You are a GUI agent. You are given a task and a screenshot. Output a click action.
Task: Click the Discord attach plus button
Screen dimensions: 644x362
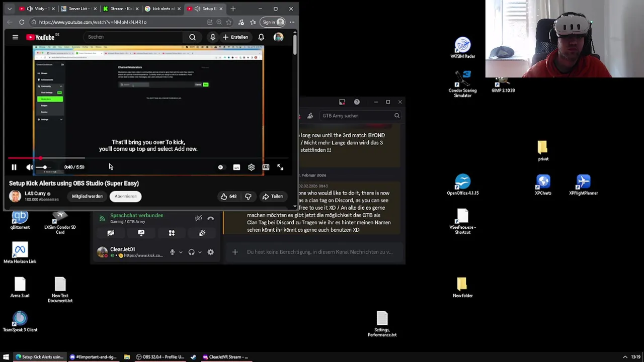235,252
